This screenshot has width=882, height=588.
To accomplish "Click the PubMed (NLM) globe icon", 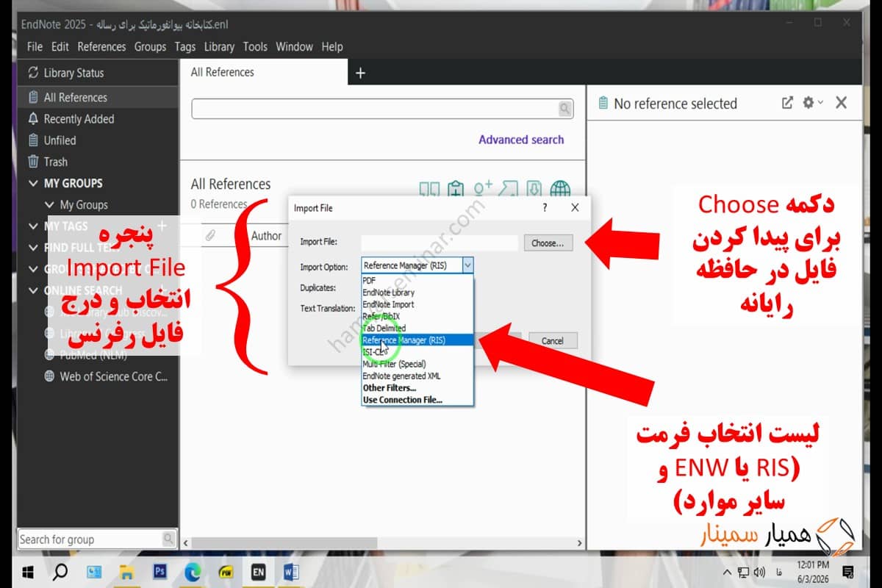I will pos(49,354).
